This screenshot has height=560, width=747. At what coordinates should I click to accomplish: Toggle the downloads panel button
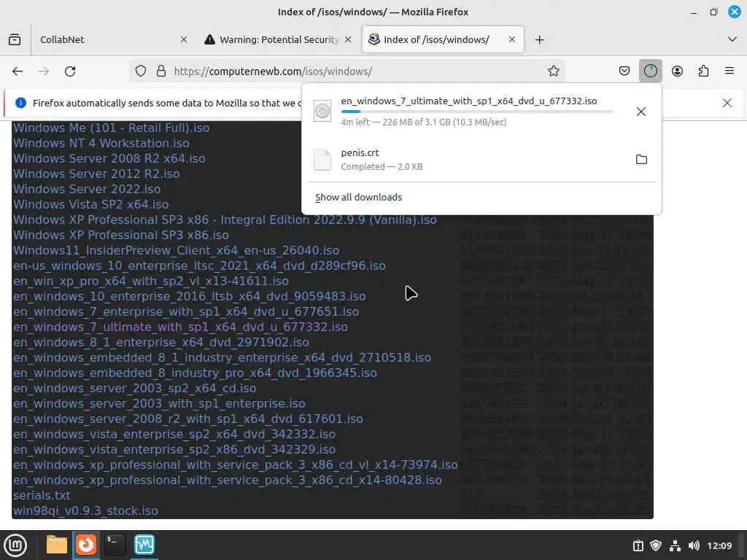coord(650,71)
